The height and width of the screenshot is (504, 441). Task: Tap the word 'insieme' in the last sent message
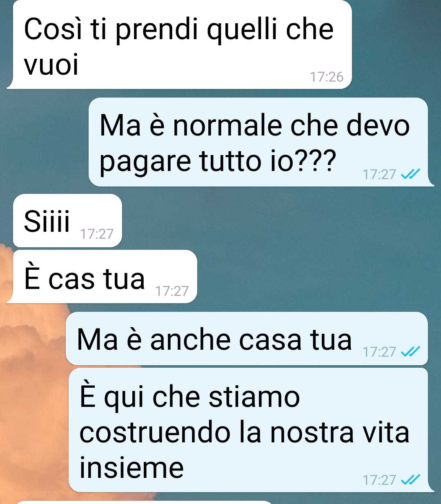click(131, 468)
